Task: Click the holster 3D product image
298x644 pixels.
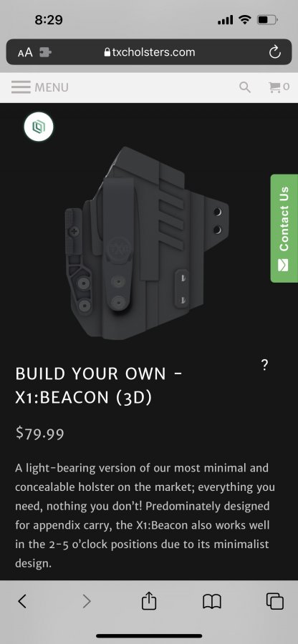Action: [147, 243]
